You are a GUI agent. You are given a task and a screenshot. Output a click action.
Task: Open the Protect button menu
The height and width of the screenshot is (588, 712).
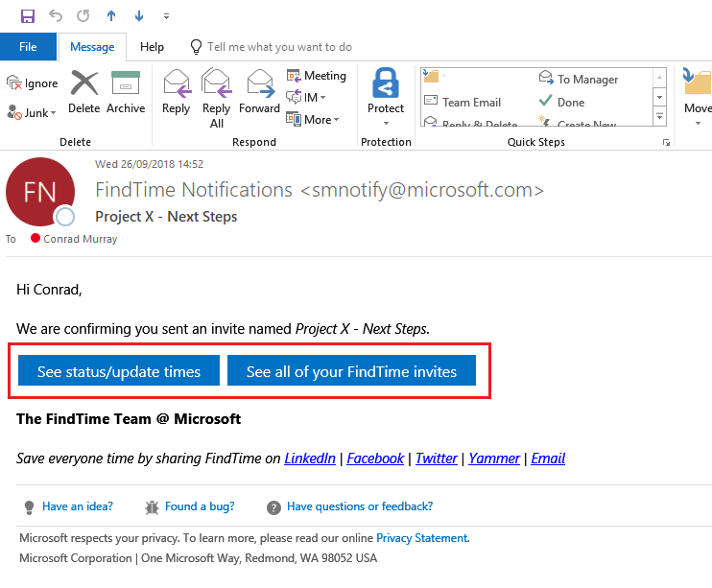pyautogui.click(x=386, y=97)
